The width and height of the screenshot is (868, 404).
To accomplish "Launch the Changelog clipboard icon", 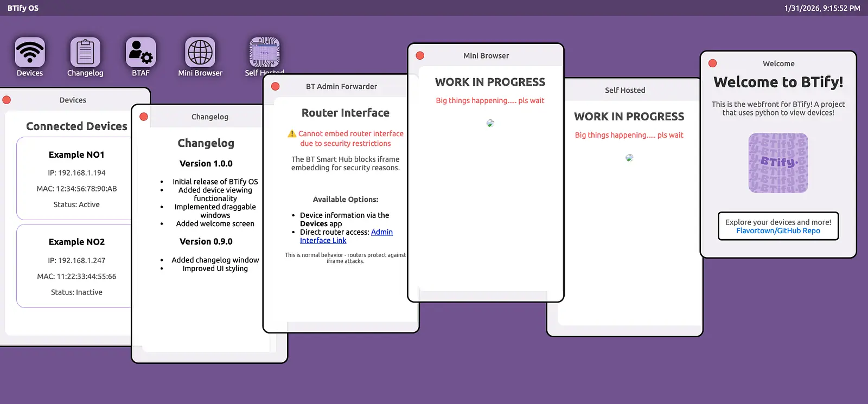I will [85, 53].
